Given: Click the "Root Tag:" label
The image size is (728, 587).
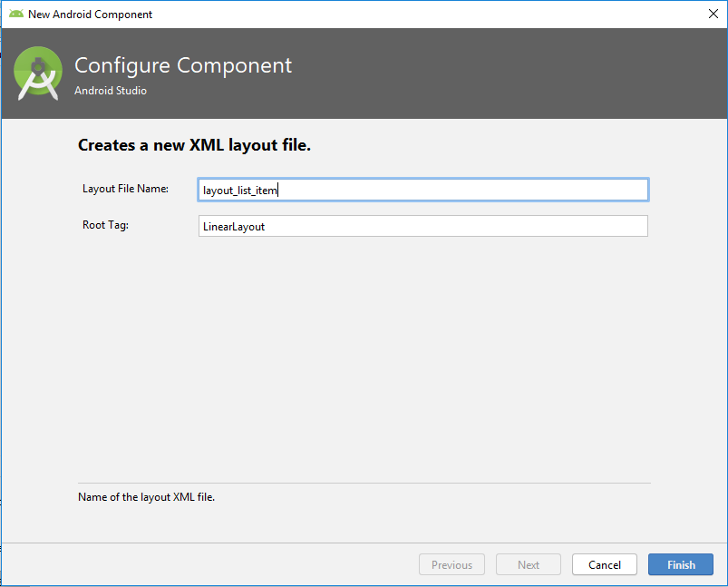Looking at the screenshot, I should (x=105, y=225).
